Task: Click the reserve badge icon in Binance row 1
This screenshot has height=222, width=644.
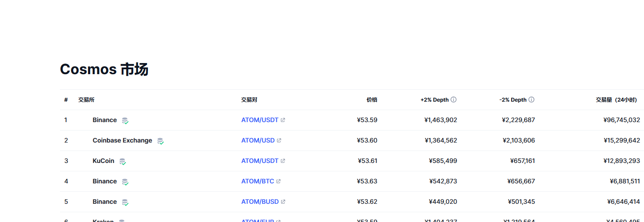Action: coord(125,121)
